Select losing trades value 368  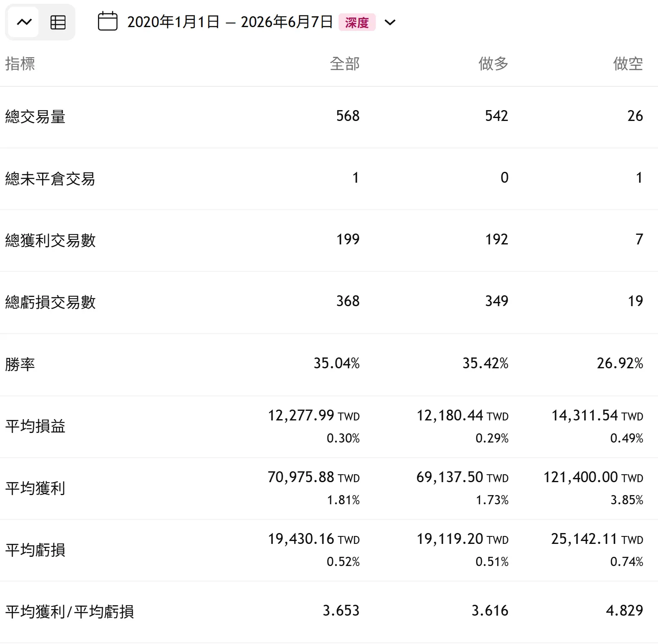point(348,301)
